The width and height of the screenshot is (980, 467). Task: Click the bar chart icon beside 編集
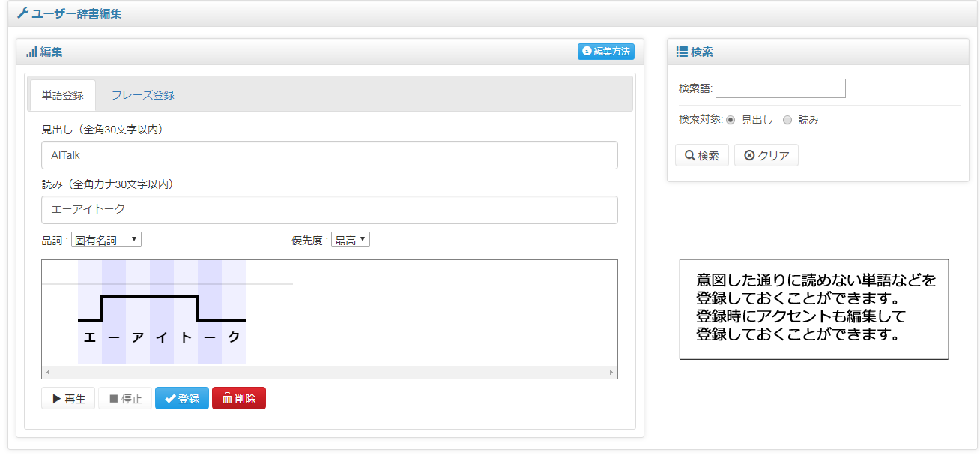31,52
